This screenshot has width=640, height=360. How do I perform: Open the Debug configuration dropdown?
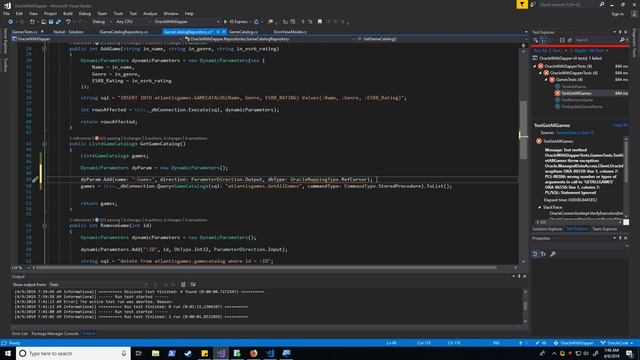(x=101, y=22)
